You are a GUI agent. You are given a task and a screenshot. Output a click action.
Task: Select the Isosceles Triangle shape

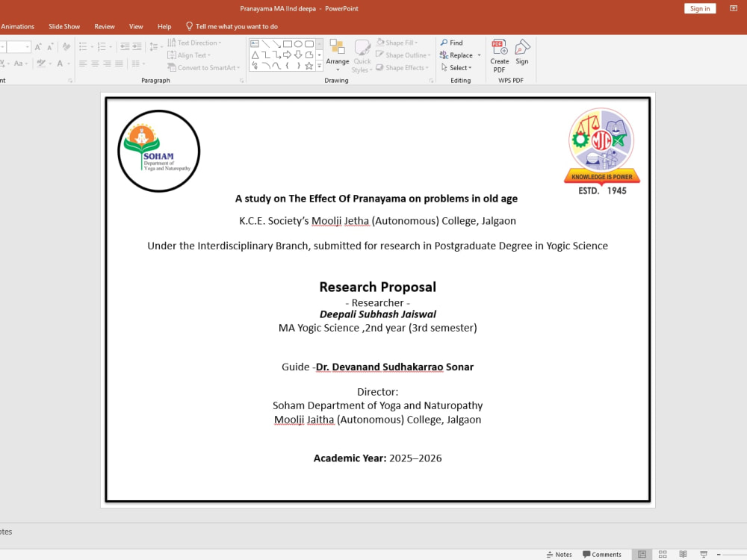tap(255, 55)
